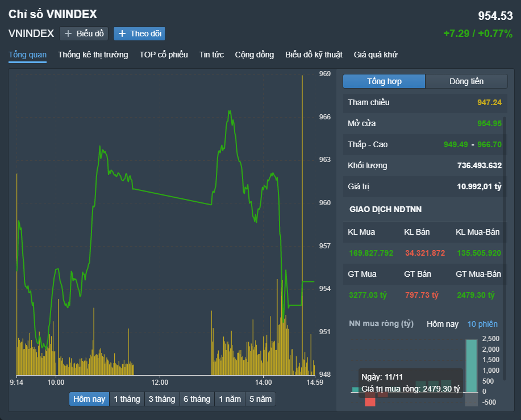Screen dimensions: 521x420
Task: Click the GIAO DỊCH NĐTNN heading
Action: (385, 209)
